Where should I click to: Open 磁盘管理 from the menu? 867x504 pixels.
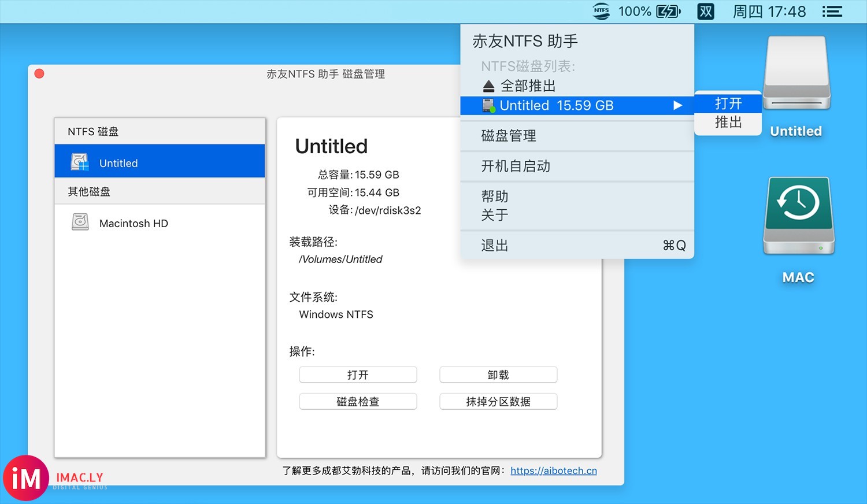point(577,136)
